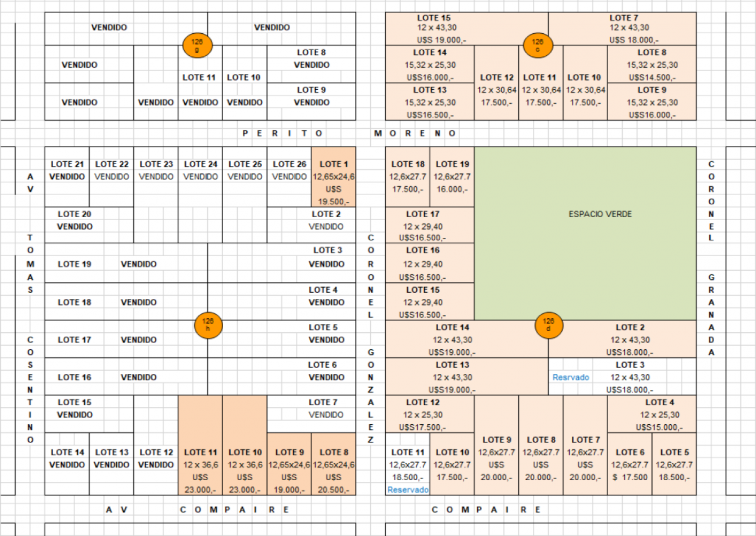
Task: Select the orange circle marker 126 c
Action: click(537, 45)
